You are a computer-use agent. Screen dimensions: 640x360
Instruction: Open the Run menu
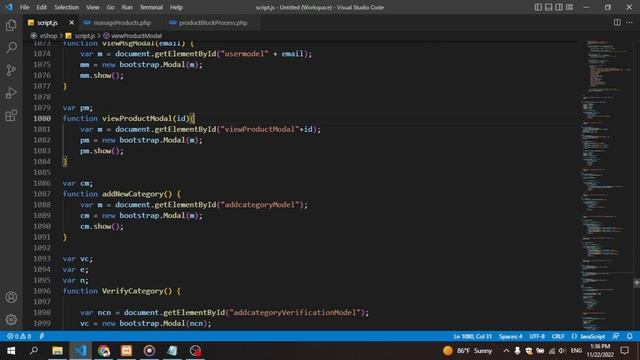(x=127, y=7)
